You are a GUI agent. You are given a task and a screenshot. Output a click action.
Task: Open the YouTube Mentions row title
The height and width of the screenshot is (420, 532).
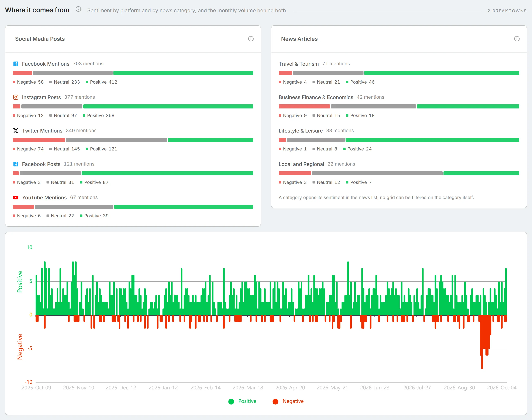tap(44, 198)
